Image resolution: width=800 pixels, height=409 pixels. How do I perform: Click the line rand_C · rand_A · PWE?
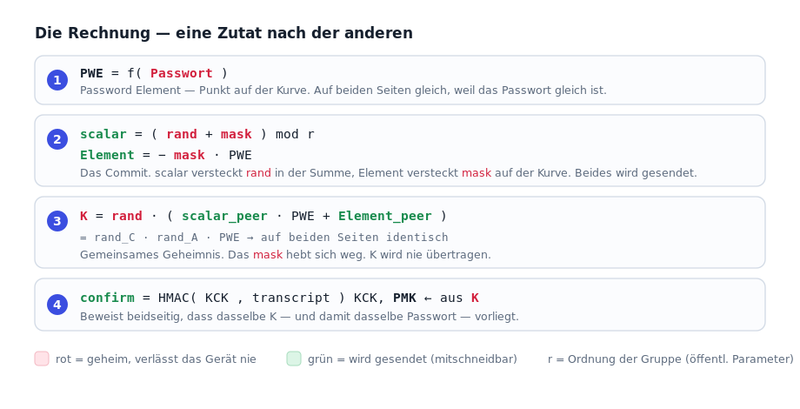[264, 238]
